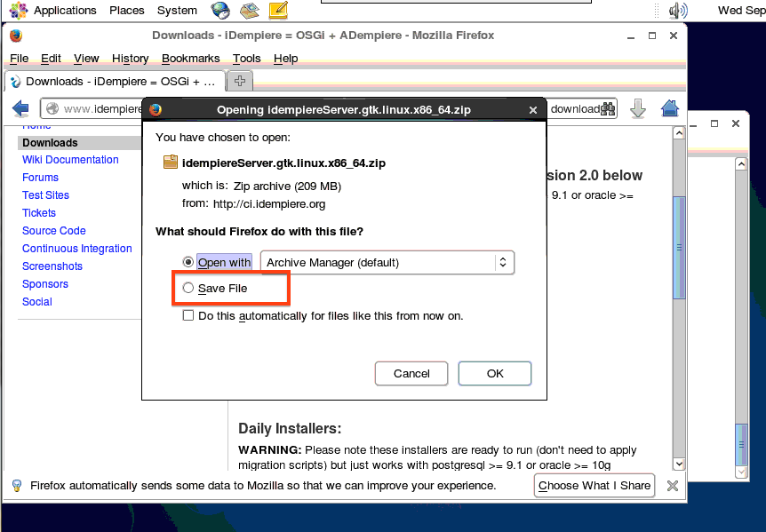Click the page scrollbar up arrow

coord(679,132)
